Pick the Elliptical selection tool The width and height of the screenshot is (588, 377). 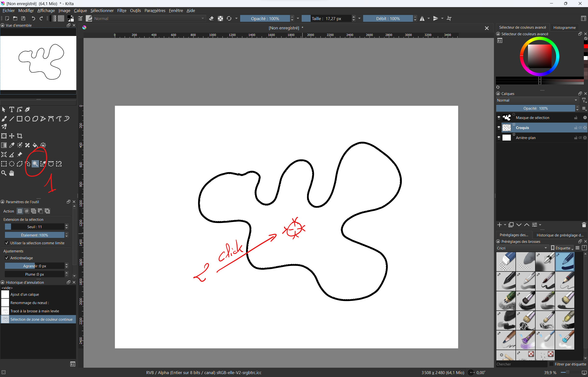click(12, 164)
